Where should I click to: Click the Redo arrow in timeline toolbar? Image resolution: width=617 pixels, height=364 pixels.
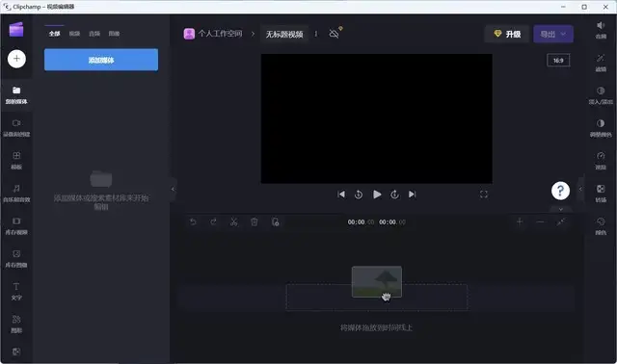point(213,222)
